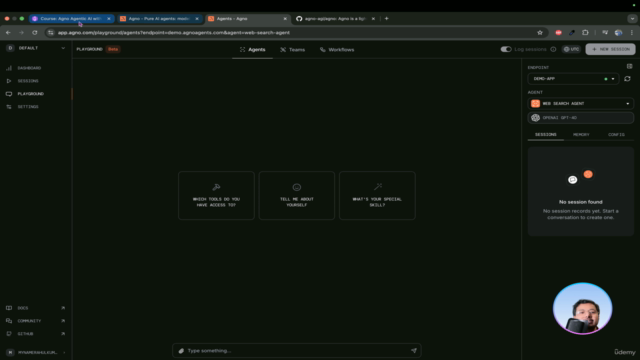The image size is (640, 360).
Task: Switch to the agno-agi/agno GitHub tab
Action: tap(335, 19)
